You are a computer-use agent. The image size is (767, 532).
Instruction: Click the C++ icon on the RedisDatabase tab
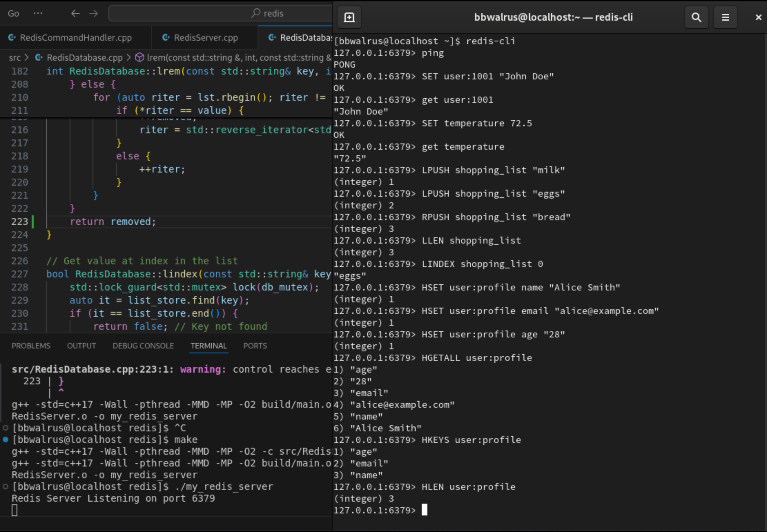click(x=272, y=37)
